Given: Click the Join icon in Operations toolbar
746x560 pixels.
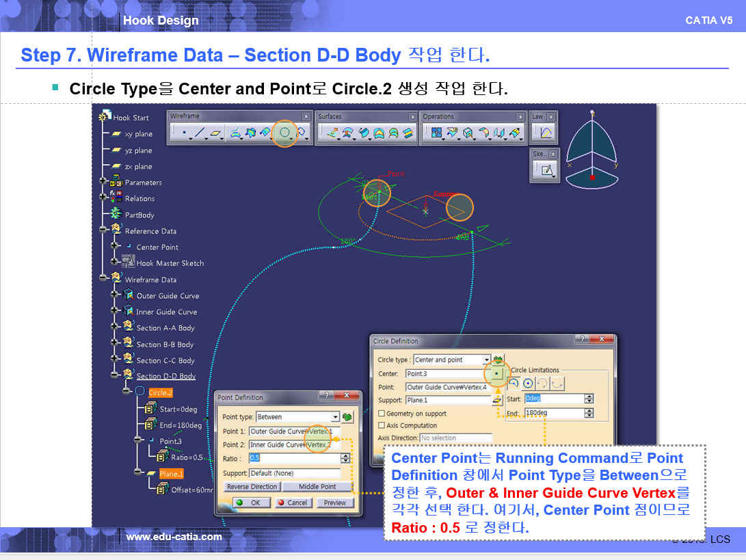Looking at the screenshot, I should [x=434, y=133].
